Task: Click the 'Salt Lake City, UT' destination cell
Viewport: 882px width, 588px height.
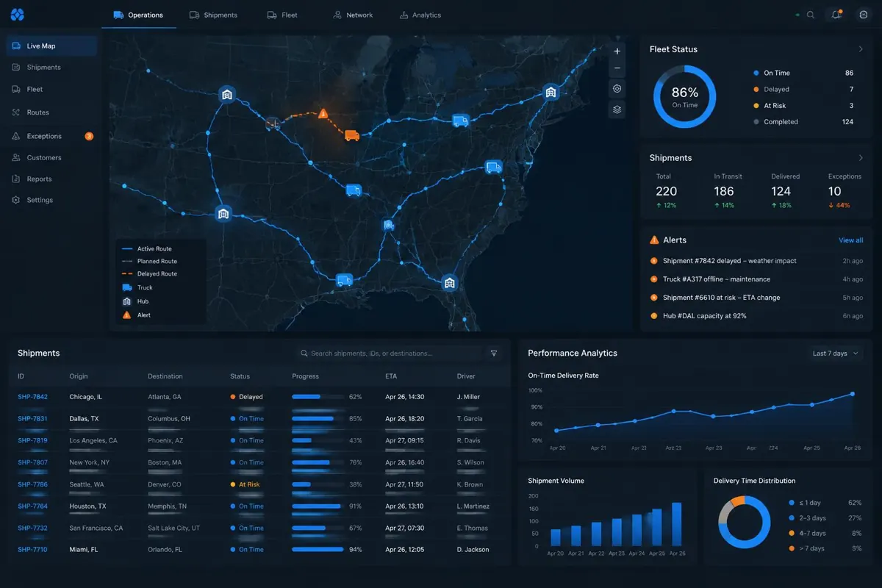Action: tap(173, 528)
